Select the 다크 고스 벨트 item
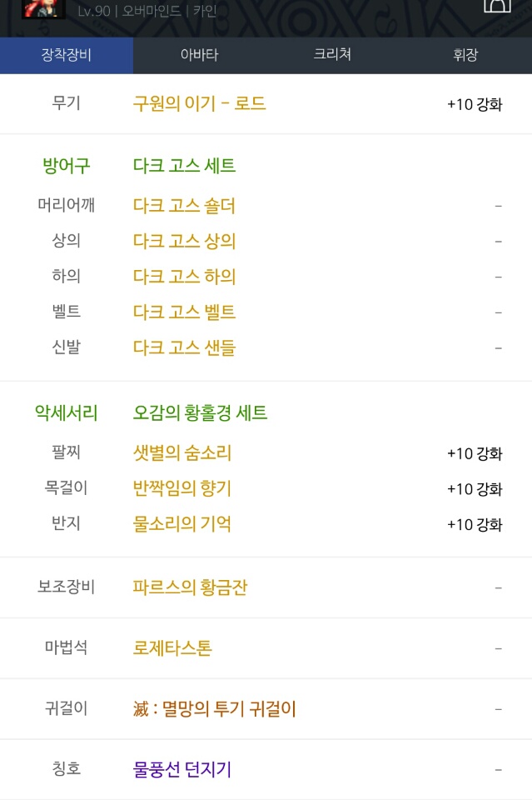This screenshot has width=532, height=800. click(x=185, y=312)
